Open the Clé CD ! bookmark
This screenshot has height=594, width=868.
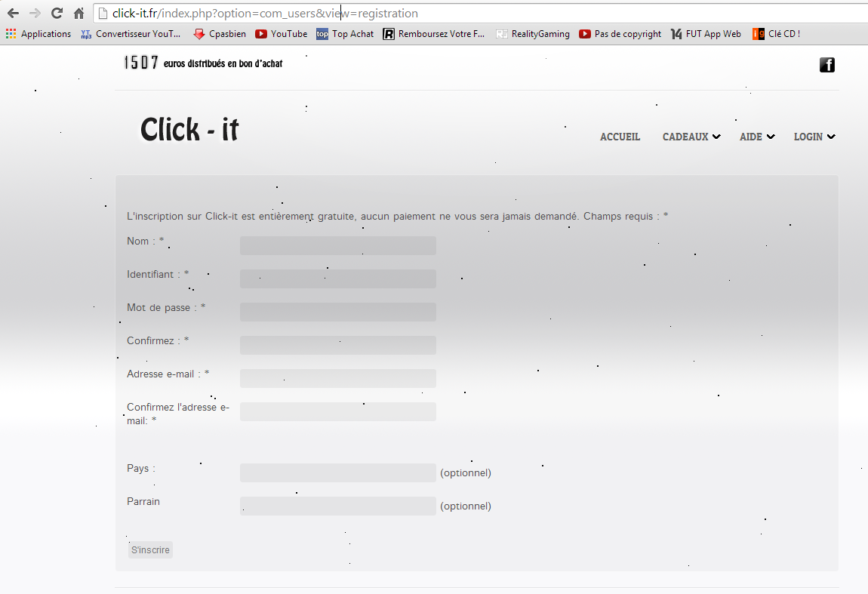[x=776, y=34]
